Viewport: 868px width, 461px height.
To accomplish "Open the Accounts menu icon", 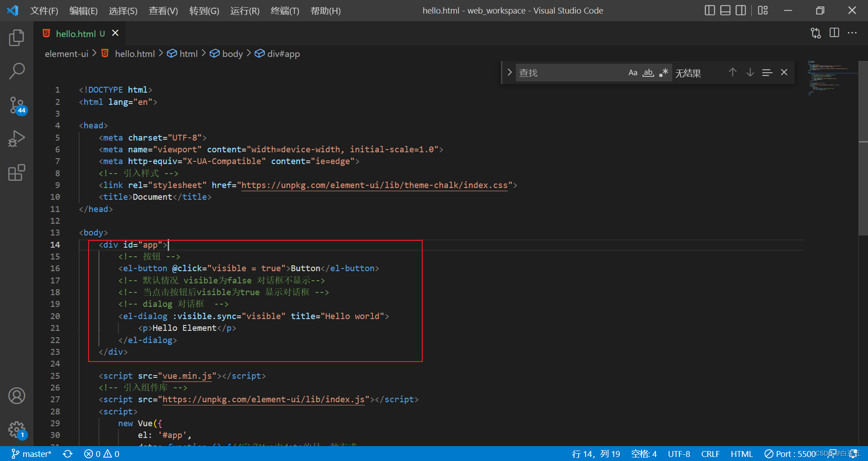I will [x=17, y=396].
